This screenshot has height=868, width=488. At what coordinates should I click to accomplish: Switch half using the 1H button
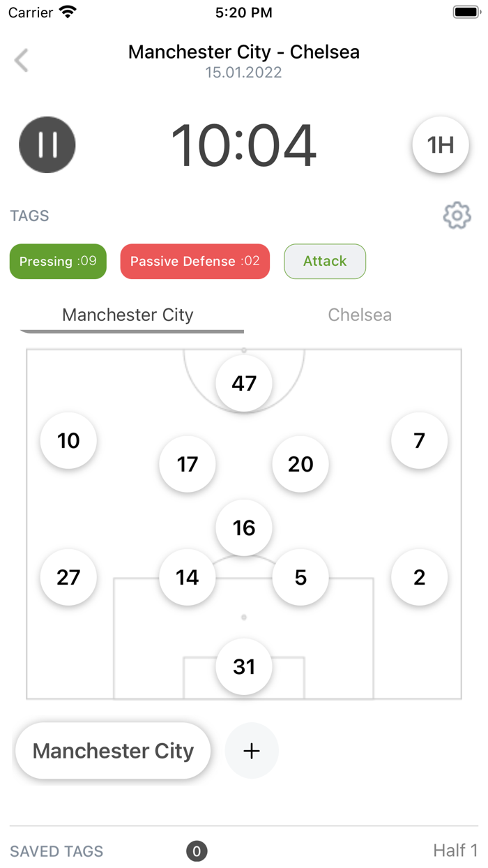point(441,145)
